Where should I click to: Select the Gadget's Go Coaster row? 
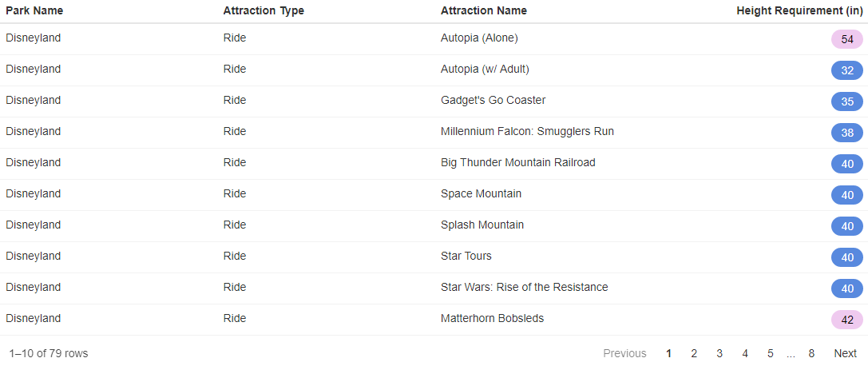(x=434, y=101)
